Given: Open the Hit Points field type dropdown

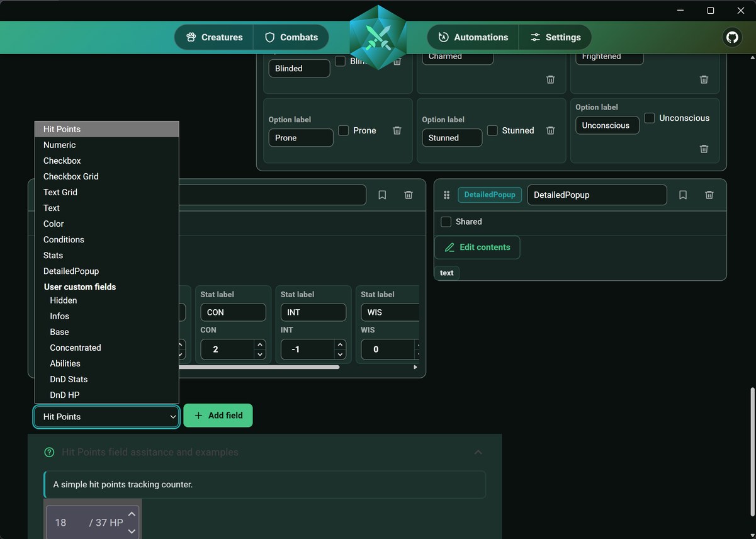Looking at the screenshot, I should point(107,417).
